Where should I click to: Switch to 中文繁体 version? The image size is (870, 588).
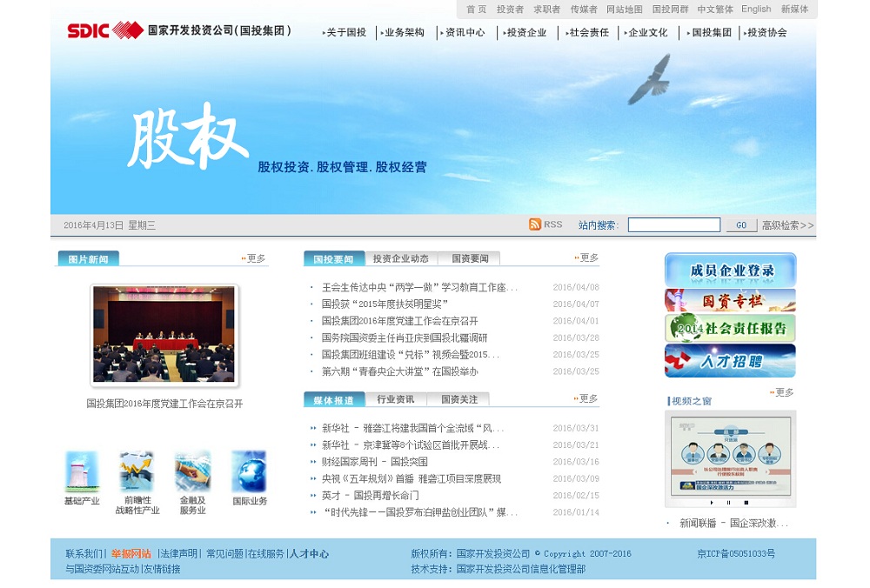pos(715,9)
